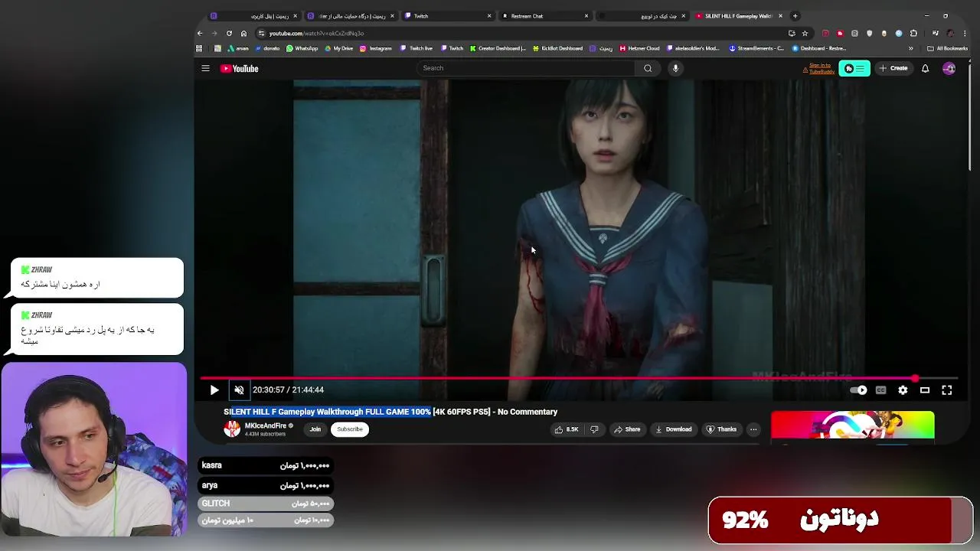Open Twitch live bookmark
This screenshot has height=551, width=980.
[x=416, y=48]
